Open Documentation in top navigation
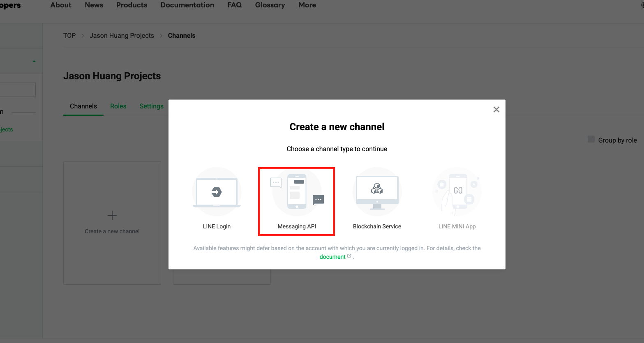This screenshot has height=343, width=644. 187,5
